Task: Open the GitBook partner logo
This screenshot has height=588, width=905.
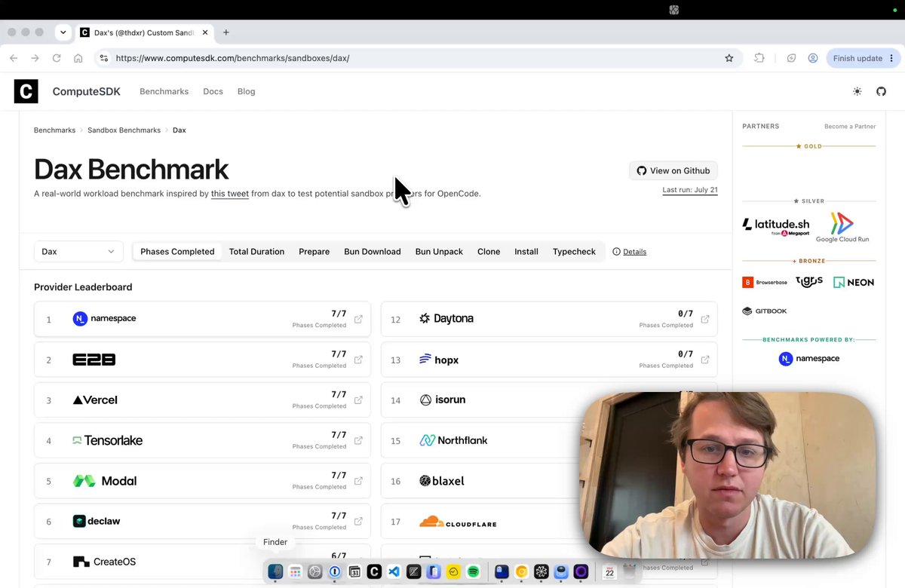Action: [765, 311]
